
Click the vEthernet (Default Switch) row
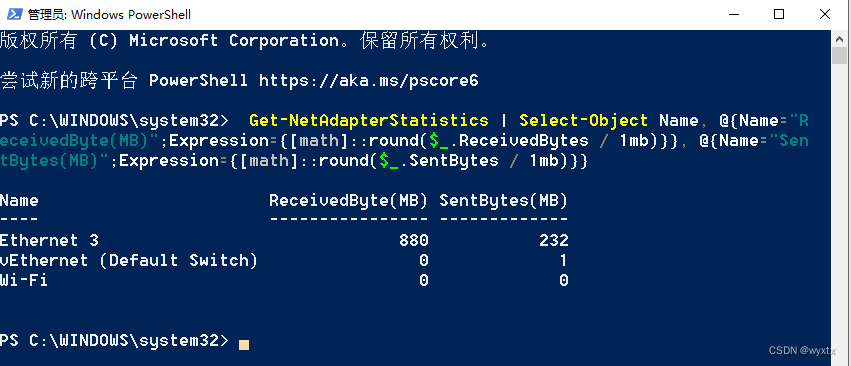(x=284, y=260)
